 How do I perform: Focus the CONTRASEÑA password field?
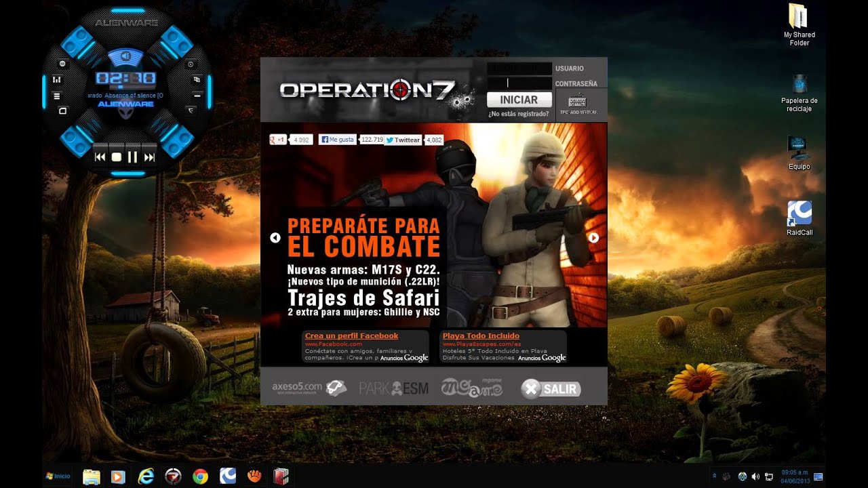[x=519, y=83]
